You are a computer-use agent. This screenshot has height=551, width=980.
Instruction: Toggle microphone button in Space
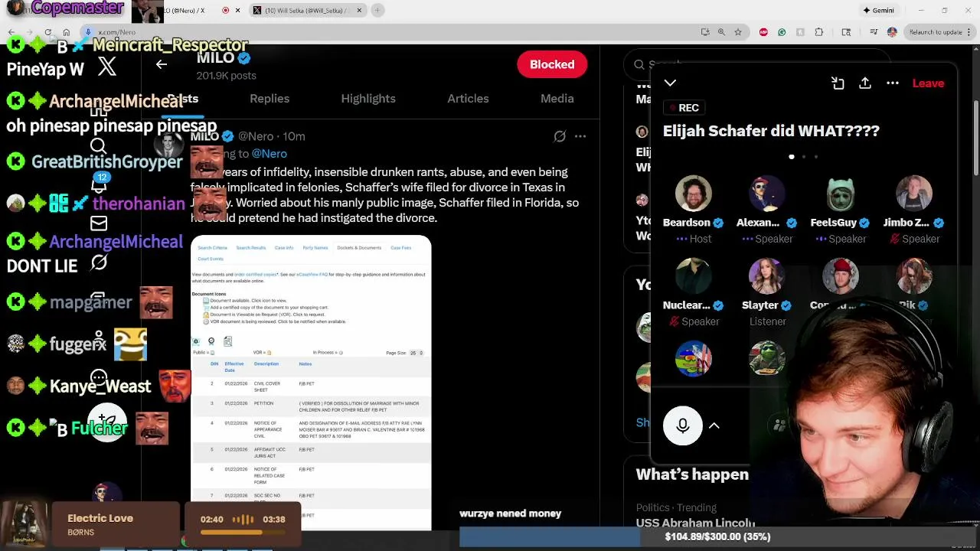pyautogui.click(x=683, y=425)
